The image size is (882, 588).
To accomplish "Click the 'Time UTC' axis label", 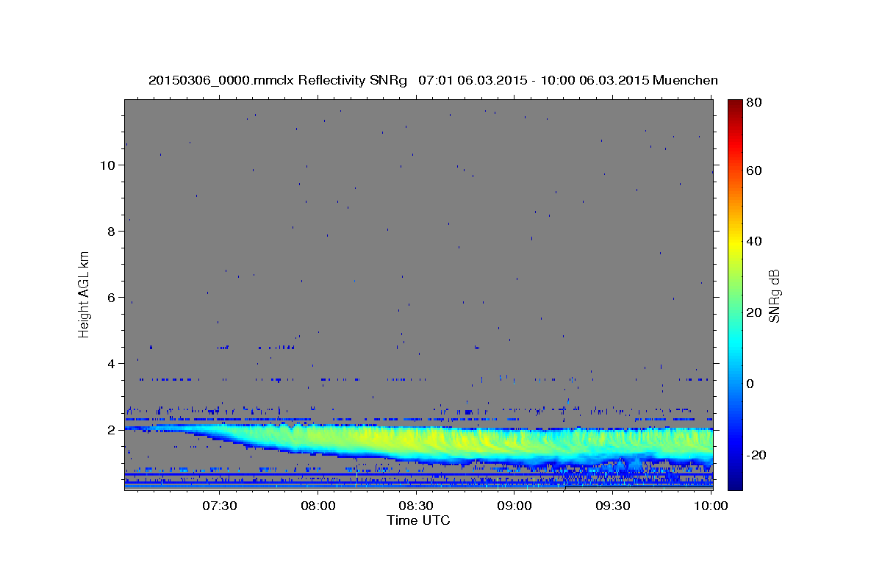I will point(418,520).
